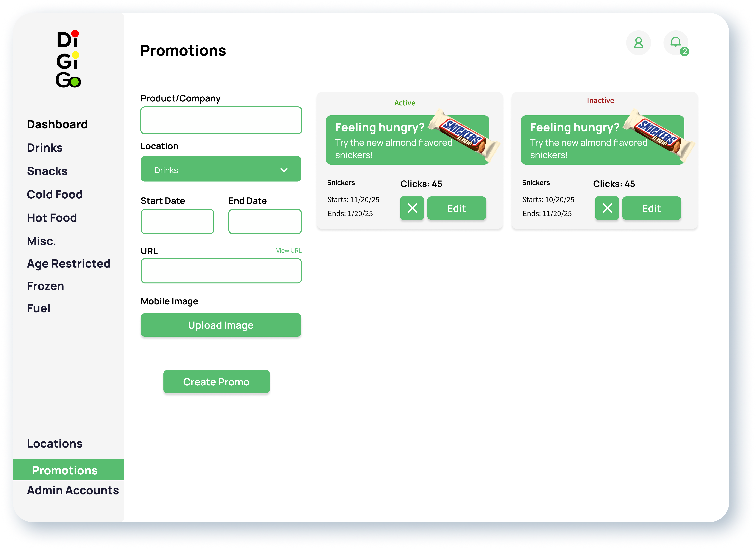This screenshot has width=756, height=549.
Task: Open Cold Food section in sidebar
Action: pos(55,194)
